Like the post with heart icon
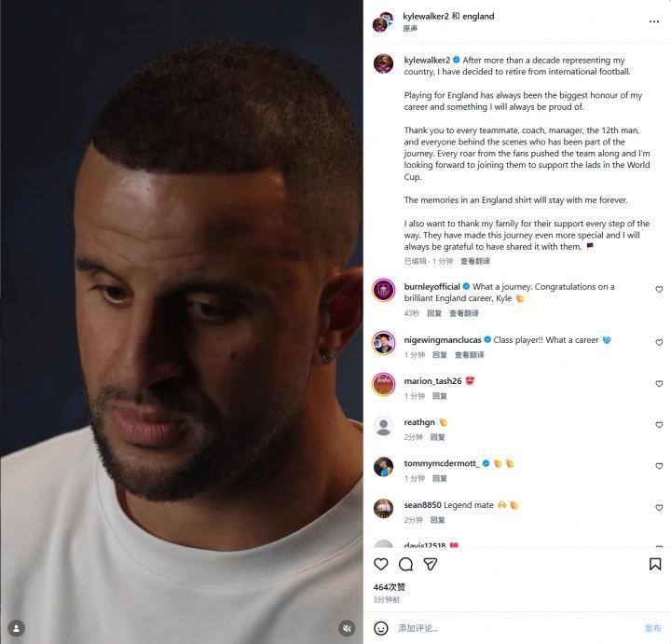This screenshot has width=671, height=644. [x=380, y=564]
